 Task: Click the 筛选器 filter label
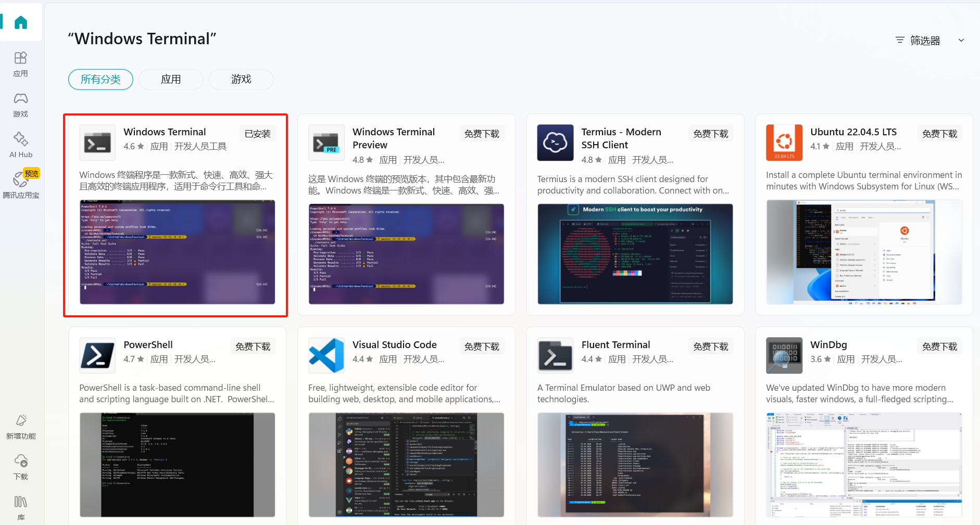tap(925, 41)
